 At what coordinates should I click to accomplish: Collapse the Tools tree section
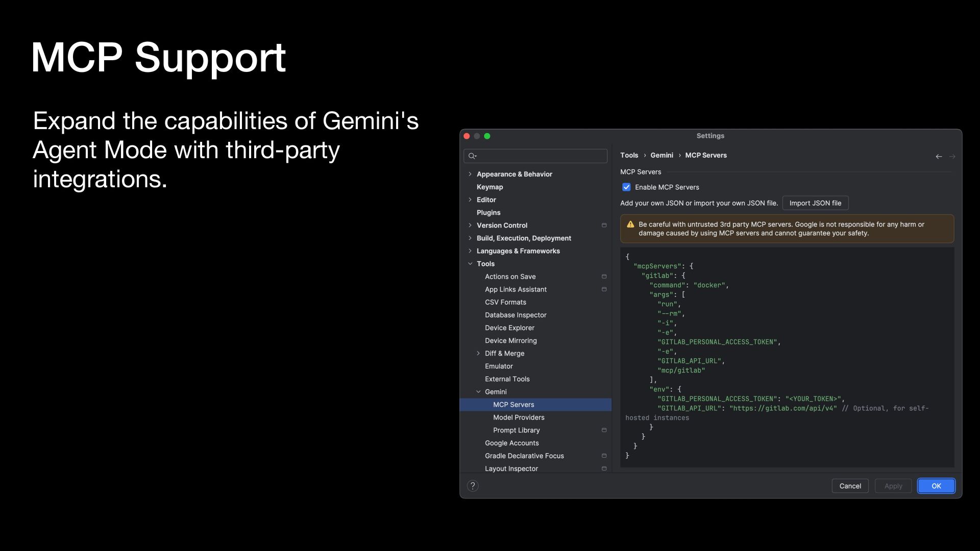[470, 264]
